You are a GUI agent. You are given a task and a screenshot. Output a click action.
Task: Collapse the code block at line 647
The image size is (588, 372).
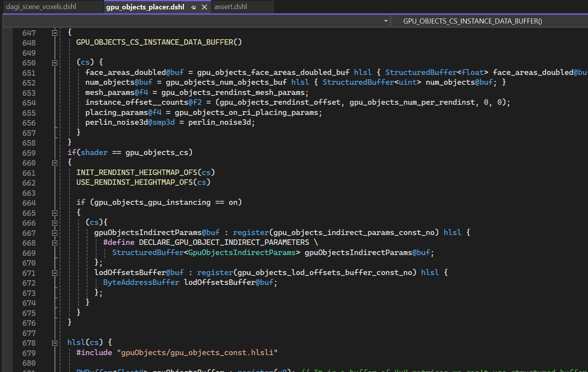click(x=55, y=33)
